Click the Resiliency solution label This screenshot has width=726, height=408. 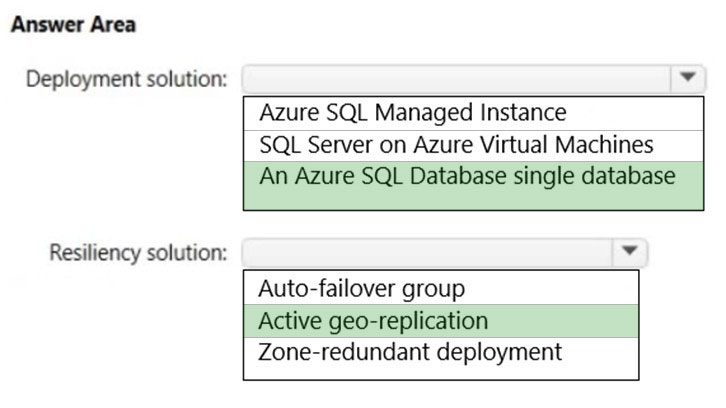[138, 253]
